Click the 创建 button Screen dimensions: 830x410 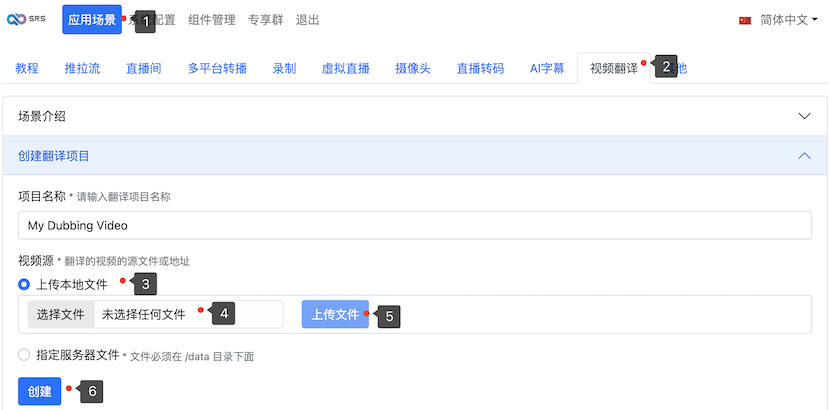click(40, 391)
